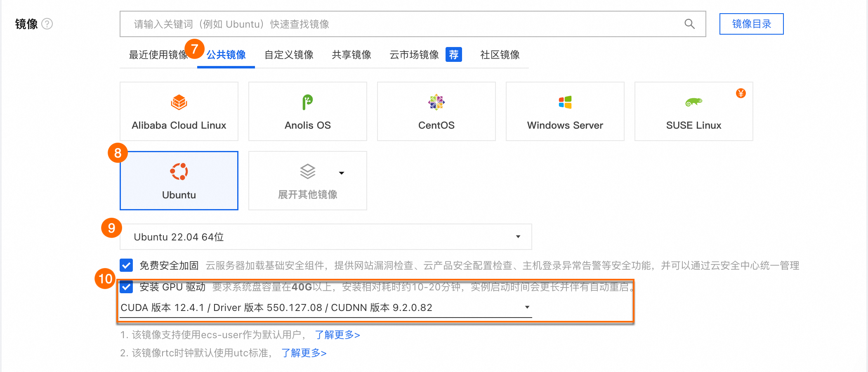Click the 荐 recommended badge
Screen dimensions: 868x372
coord(454,54)
